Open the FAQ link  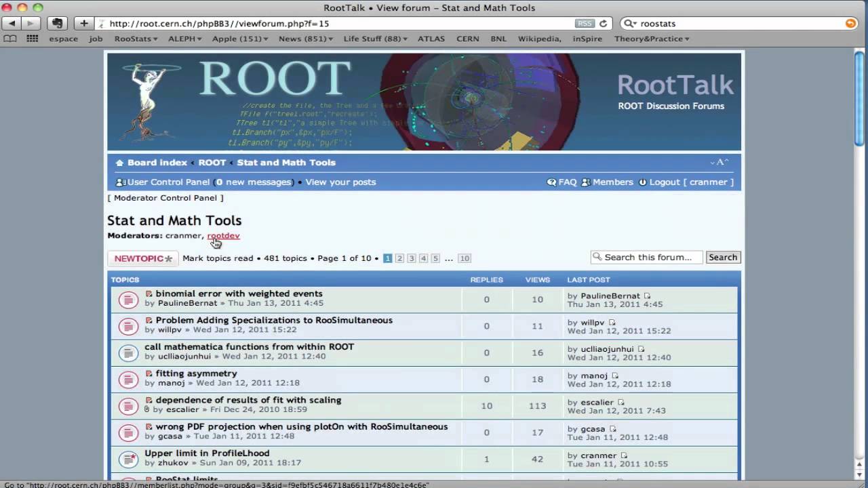click(568, 182)
